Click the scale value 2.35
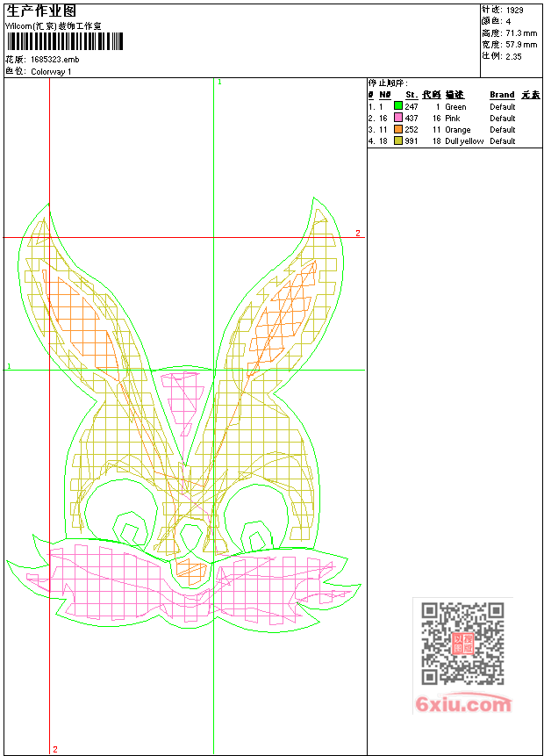The image size is (544, 756). click(x=513, y=56)
